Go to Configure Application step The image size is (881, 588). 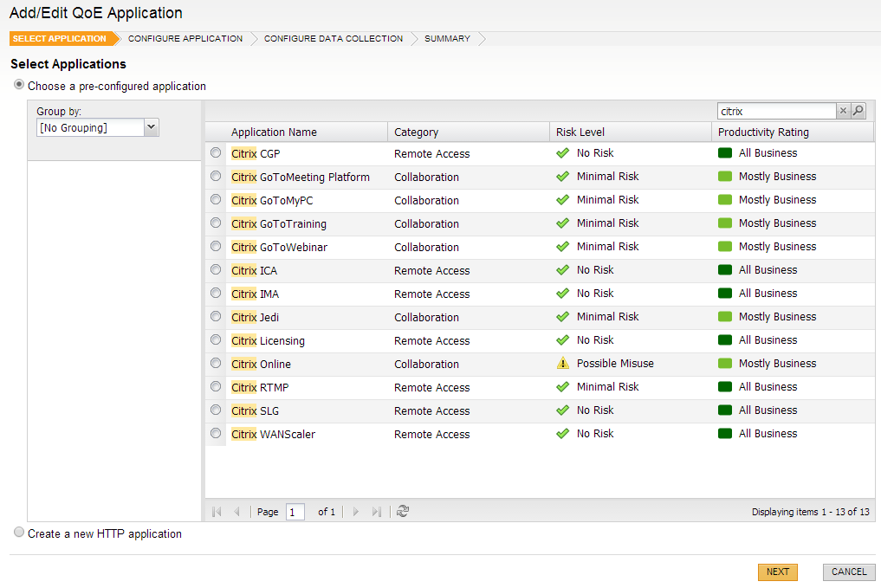coord(185,39)
